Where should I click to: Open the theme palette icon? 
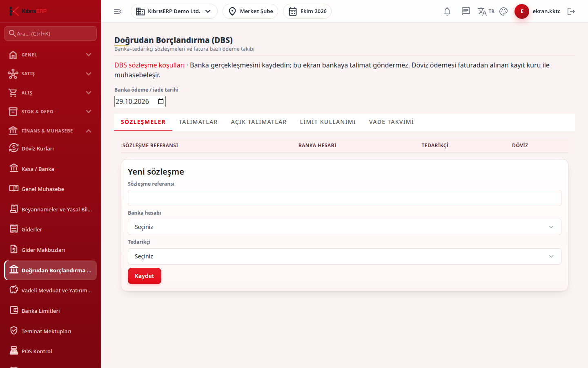(503, 11)
